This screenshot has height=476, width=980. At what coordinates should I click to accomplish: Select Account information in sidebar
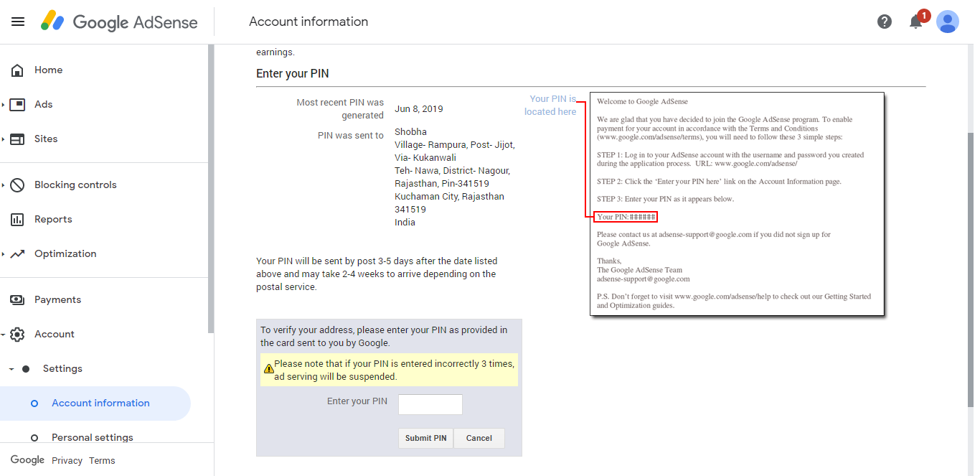click(95, 403)
